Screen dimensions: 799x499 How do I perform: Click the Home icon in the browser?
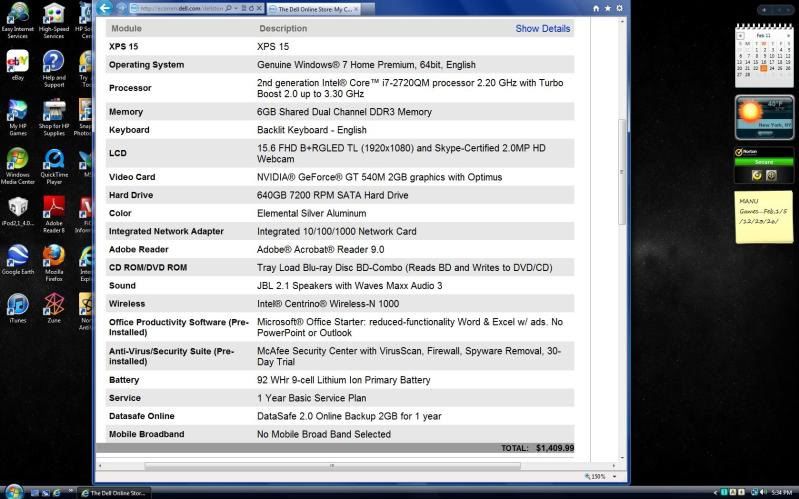pos(596,9)
